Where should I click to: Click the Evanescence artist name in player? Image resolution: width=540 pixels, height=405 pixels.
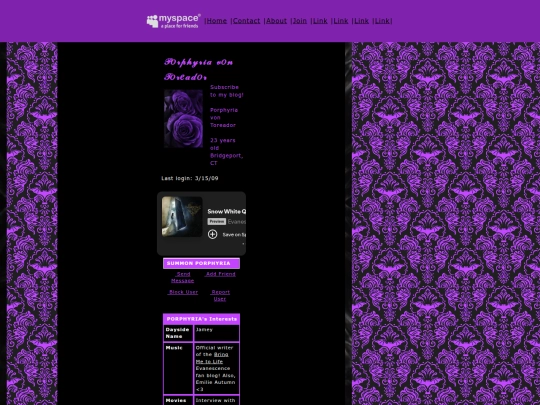pos(237,222)
